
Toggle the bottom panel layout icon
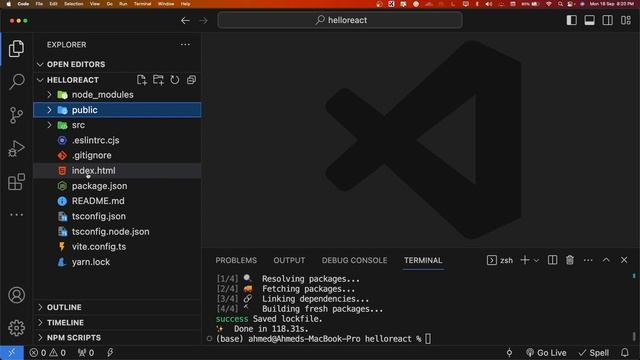(589, 20)
